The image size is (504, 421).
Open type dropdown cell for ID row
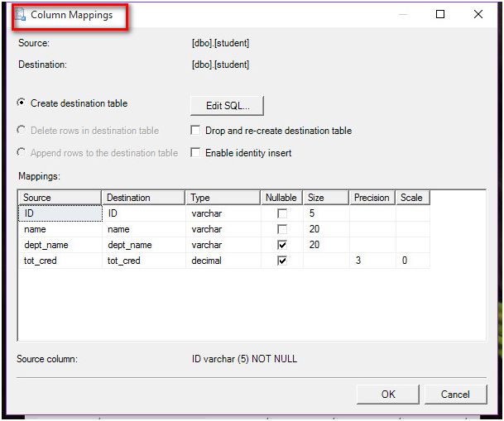click(223, 213)
